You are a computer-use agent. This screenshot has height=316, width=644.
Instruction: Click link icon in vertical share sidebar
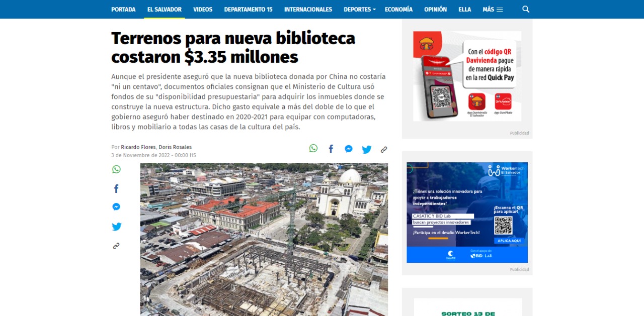tap(116, 246)
